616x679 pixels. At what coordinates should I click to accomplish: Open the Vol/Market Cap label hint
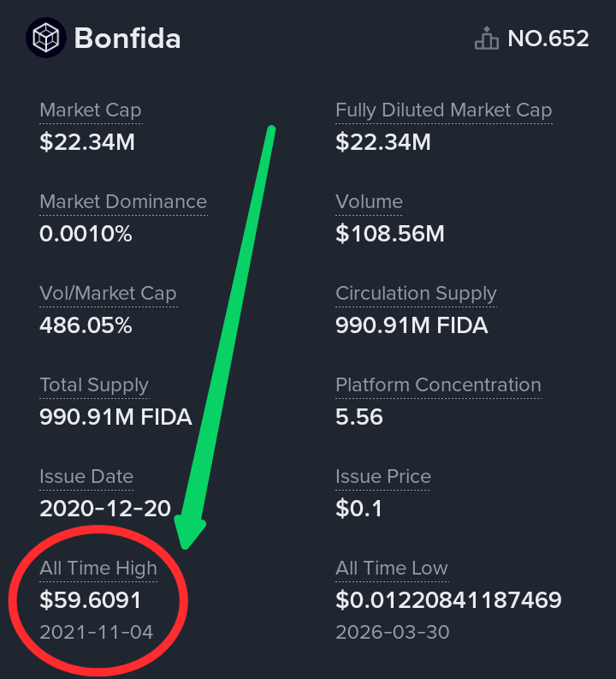pos(108,294)
